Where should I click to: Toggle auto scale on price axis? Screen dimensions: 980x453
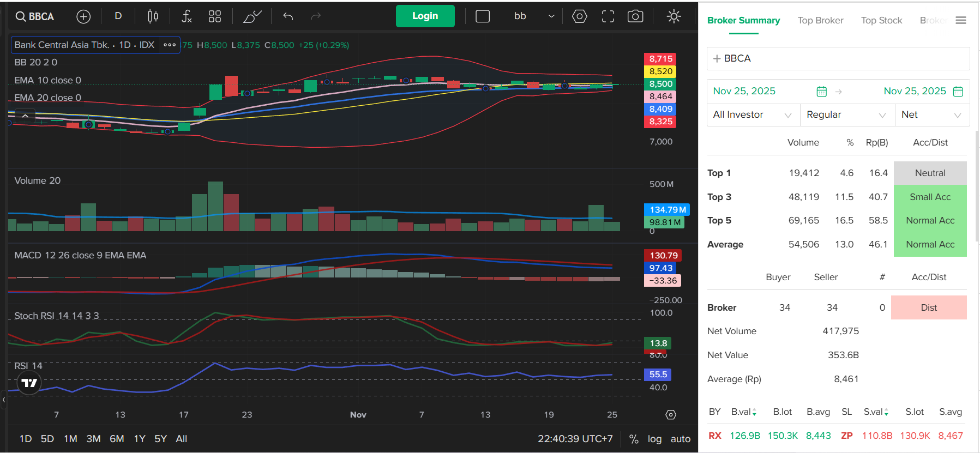680,439
